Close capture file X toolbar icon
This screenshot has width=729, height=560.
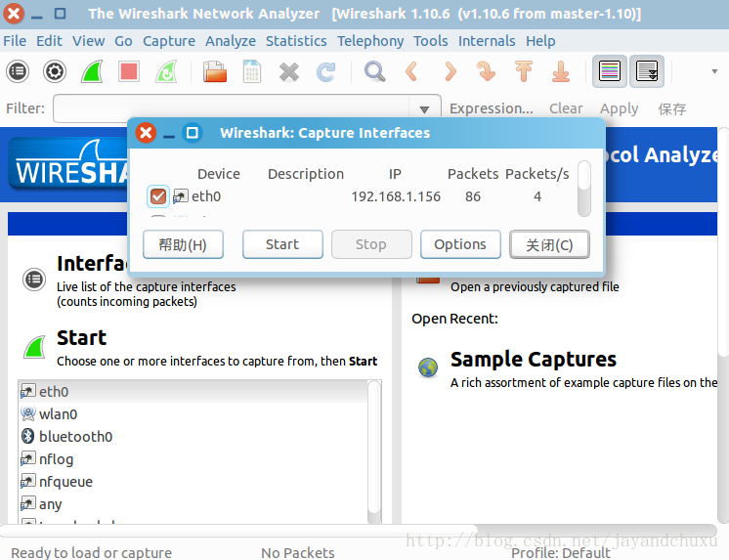[288, 72]
